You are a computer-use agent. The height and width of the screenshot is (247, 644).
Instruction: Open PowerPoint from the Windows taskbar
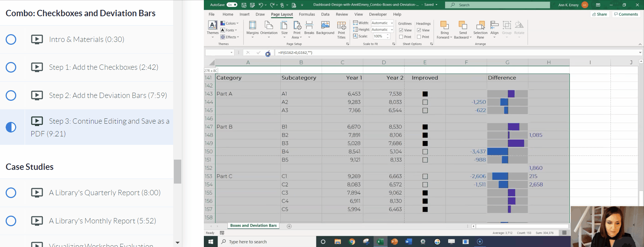394,242
